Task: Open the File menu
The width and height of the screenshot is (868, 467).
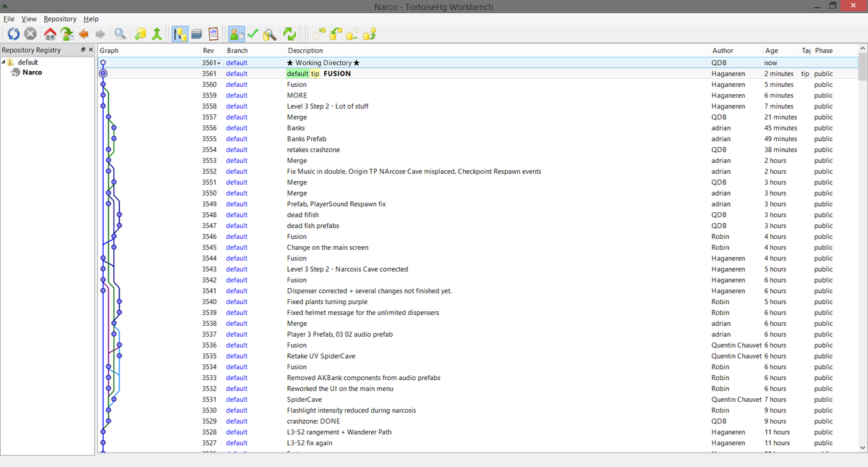Action: (9, 19)
